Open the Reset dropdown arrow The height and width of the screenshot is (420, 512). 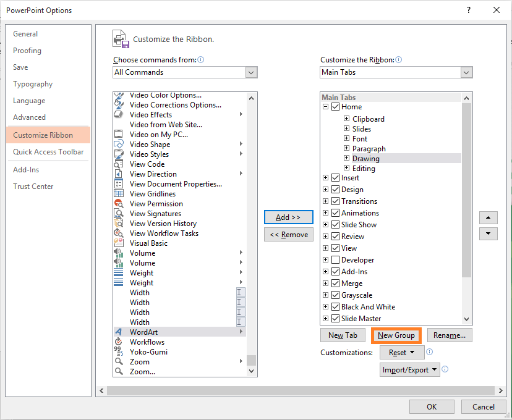click(412, 351)
